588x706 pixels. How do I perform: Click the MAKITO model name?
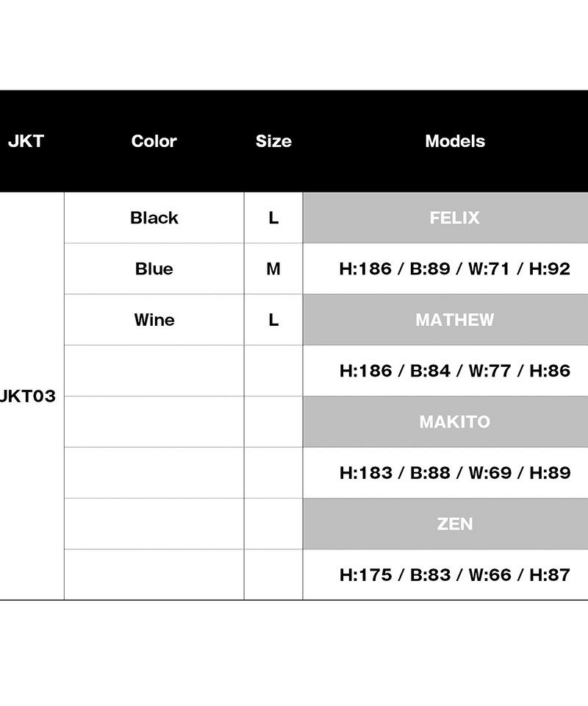[455, 422]
